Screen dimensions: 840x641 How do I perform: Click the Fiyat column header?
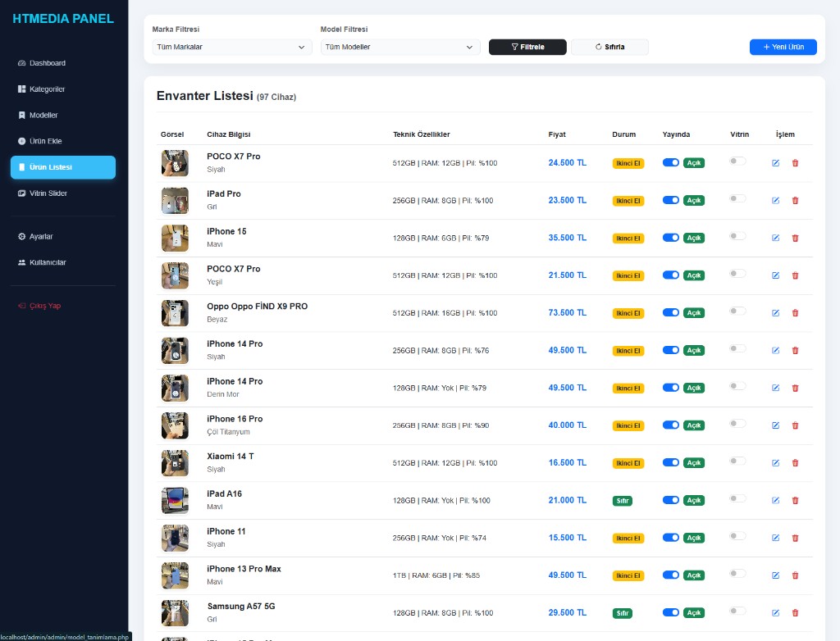557,134
